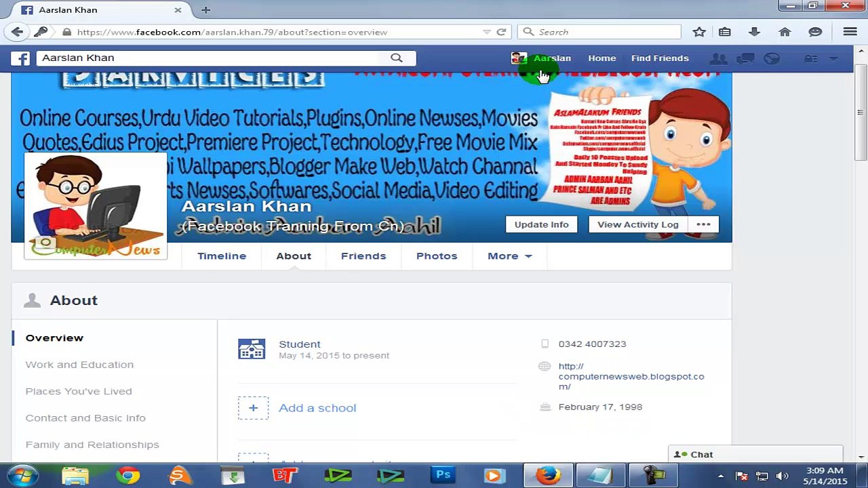Click the Student work link
868x488 pixels.
300,344
